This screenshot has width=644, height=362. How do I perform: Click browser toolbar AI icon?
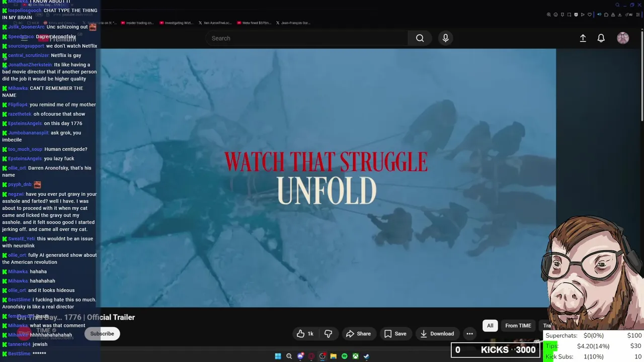628,15
